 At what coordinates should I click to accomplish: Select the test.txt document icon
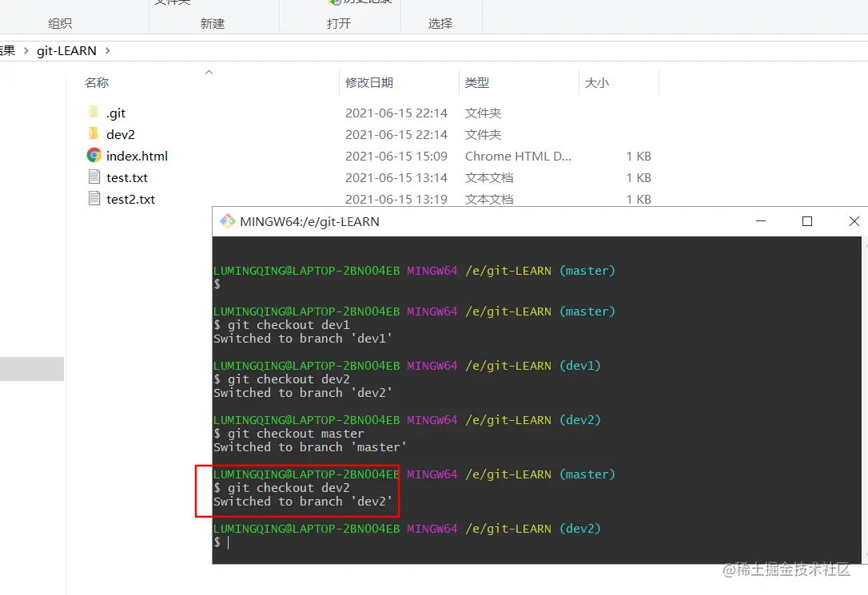click(94, 177)
